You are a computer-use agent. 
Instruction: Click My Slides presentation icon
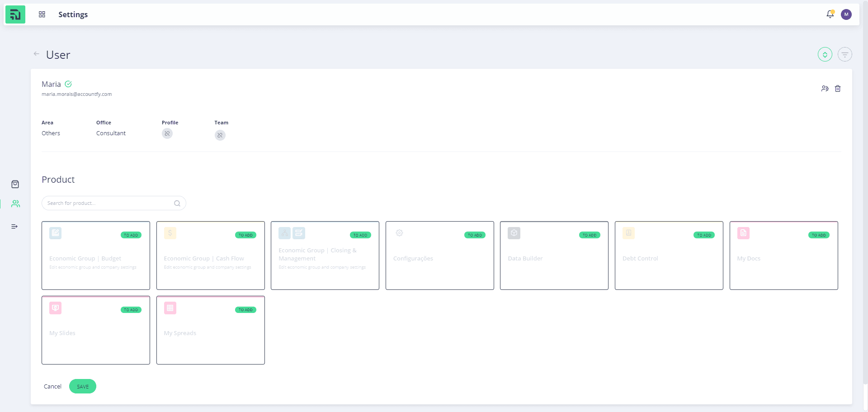click(x=55, y=308)
